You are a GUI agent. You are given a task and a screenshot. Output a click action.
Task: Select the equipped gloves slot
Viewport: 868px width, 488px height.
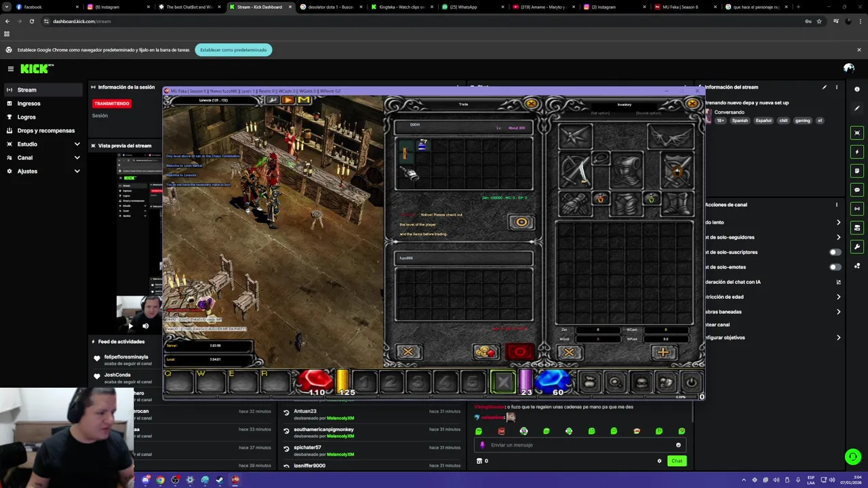pos(575,203)
